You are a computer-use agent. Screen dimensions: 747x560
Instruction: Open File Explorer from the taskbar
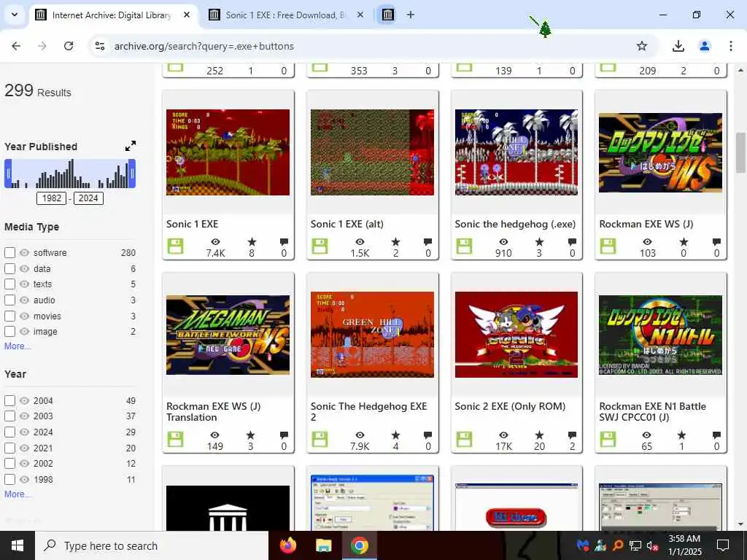323,545
